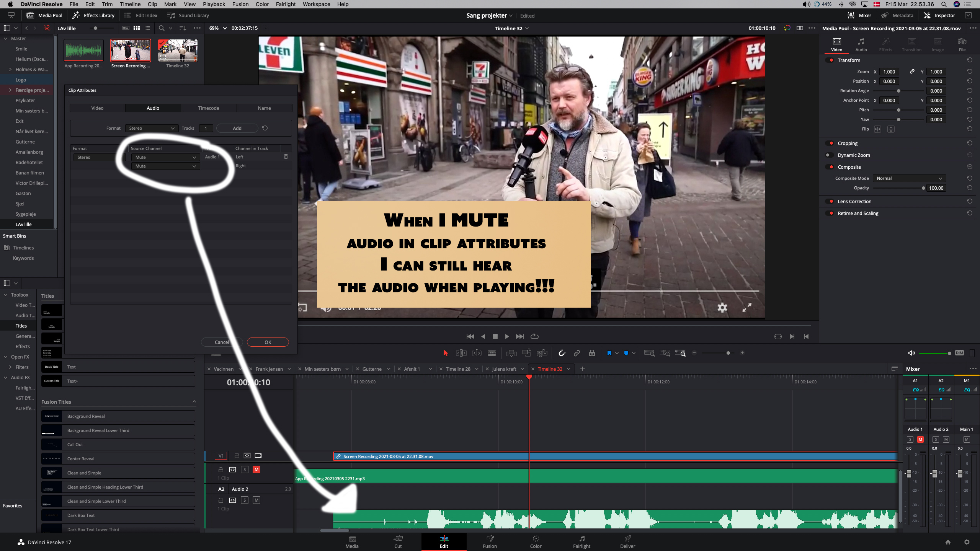
Task: Open Project Settings gear icon
Action: tap(967, 542)
